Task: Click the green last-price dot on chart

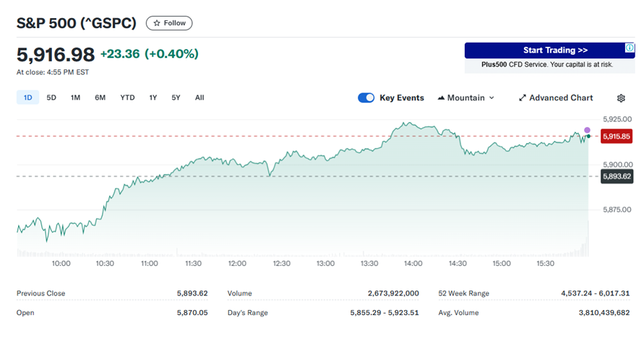Action: (588, 136)
